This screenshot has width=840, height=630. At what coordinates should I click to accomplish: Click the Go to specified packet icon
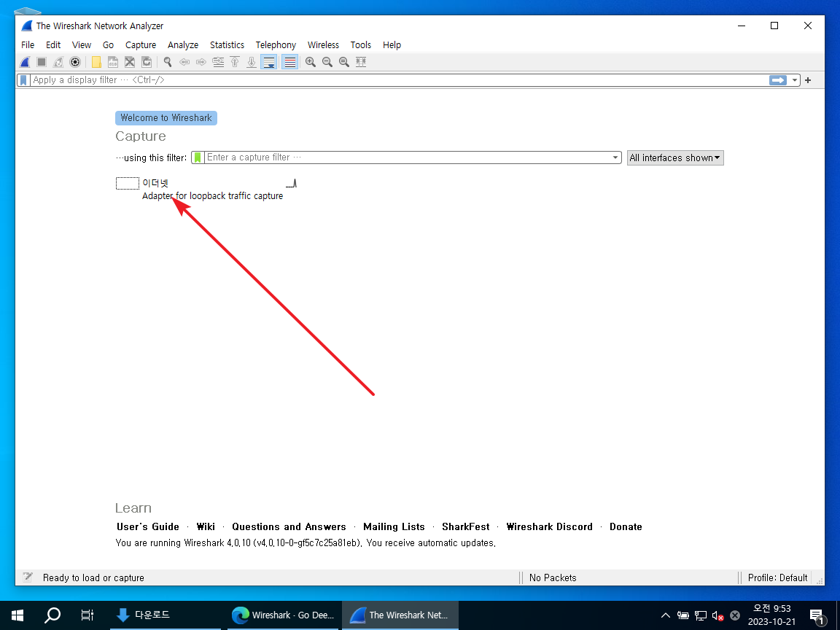218,62
